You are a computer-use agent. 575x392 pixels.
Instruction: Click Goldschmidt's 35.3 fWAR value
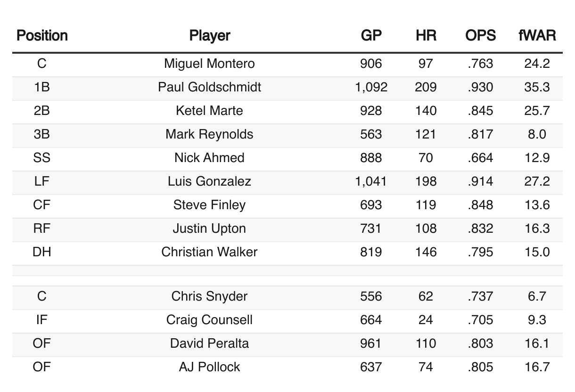(537, 87)
